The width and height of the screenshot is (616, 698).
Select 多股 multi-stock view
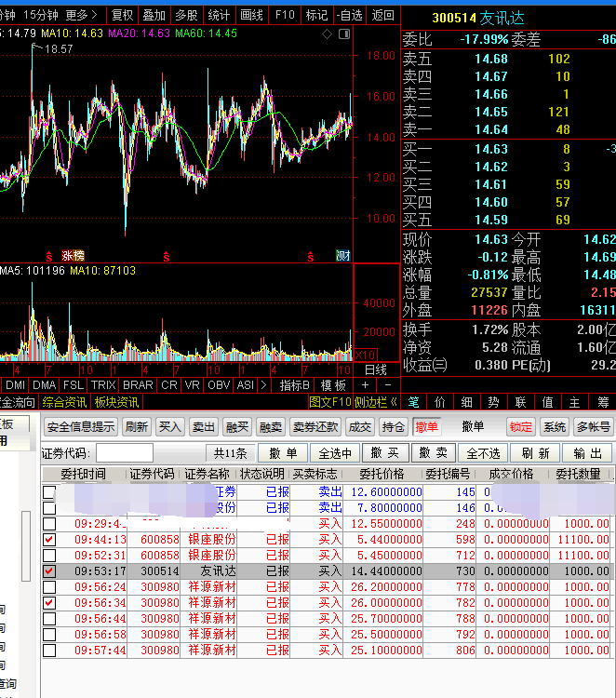(x=186, y=16)
